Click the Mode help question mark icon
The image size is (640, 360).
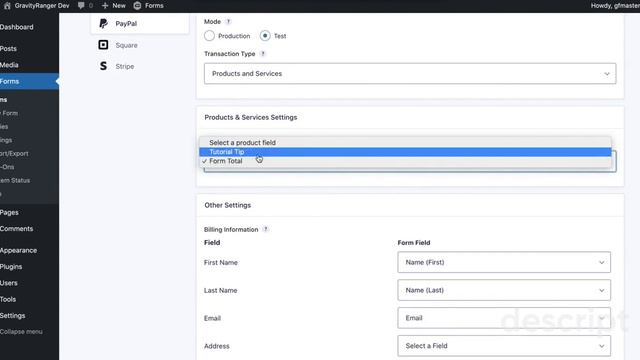tap(228, 22)
